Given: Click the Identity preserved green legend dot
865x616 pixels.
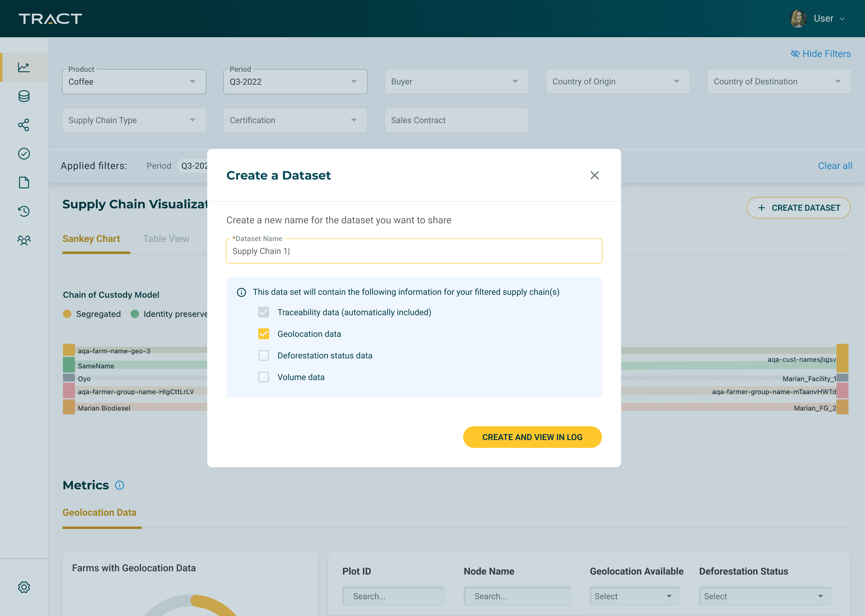Looking at the screenshot, I should (x=135, y=314).
